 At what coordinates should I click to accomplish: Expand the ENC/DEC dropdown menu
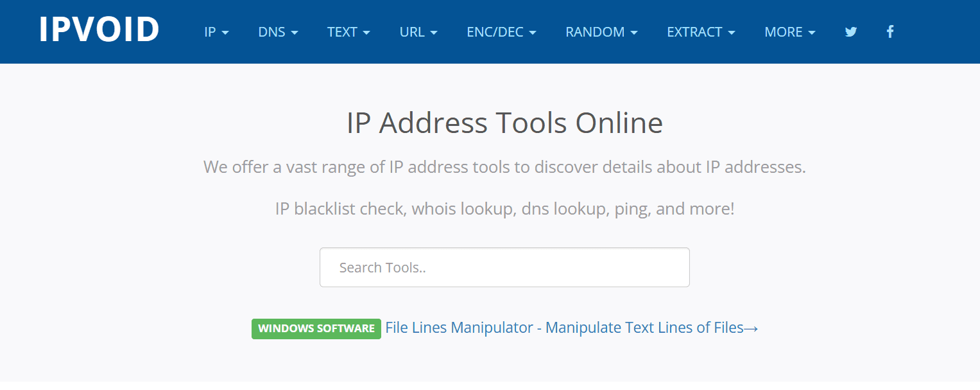pyautogui.click(x=501, y=31)
